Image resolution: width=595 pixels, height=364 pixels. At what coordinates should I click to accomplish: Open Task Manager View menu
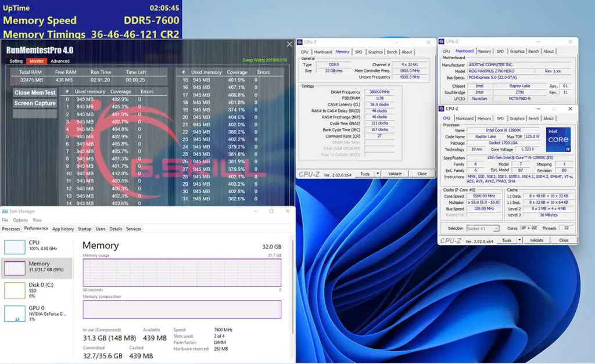(37, 220)
